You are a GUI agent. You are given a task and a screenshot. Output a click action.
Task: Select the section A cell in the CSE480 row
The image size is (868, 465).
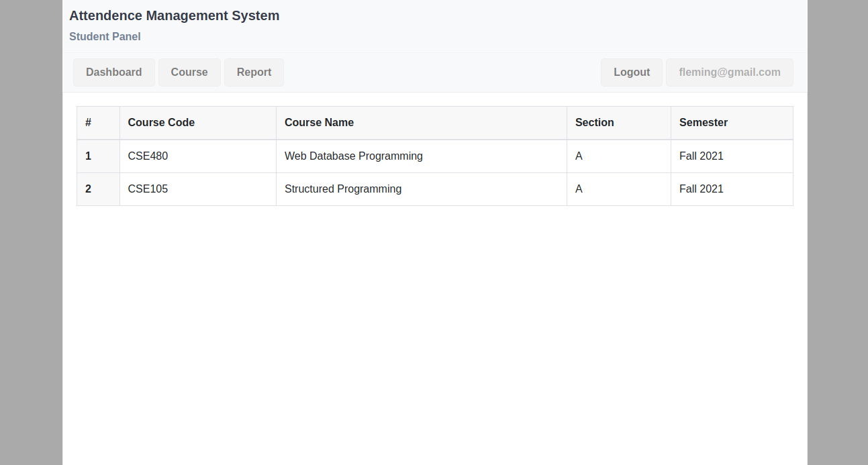coord(579,156)
